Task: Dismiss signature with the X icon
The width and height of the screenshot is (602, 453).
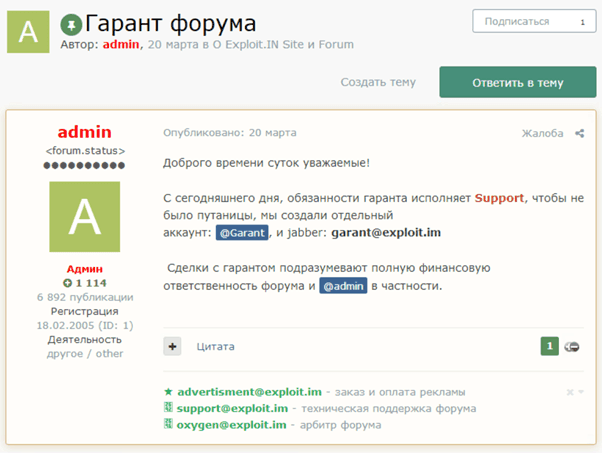Action: pyautogui.click(x=570, y=392)
